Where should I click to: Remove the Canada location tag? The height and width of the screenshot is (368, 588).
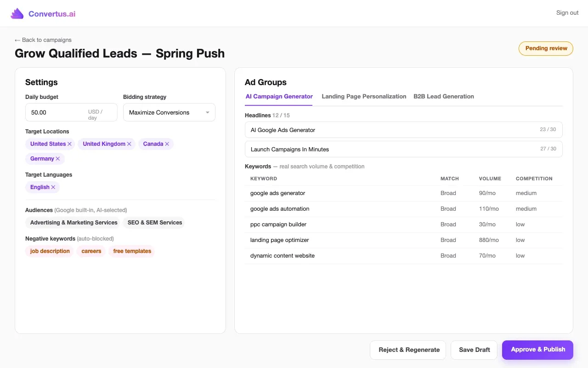click(x=167, y=144)
